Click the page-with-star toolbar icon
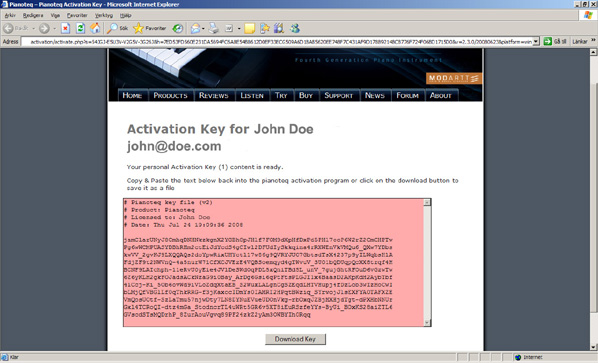This screenshot has height=363, width=598. coord(265,28)
